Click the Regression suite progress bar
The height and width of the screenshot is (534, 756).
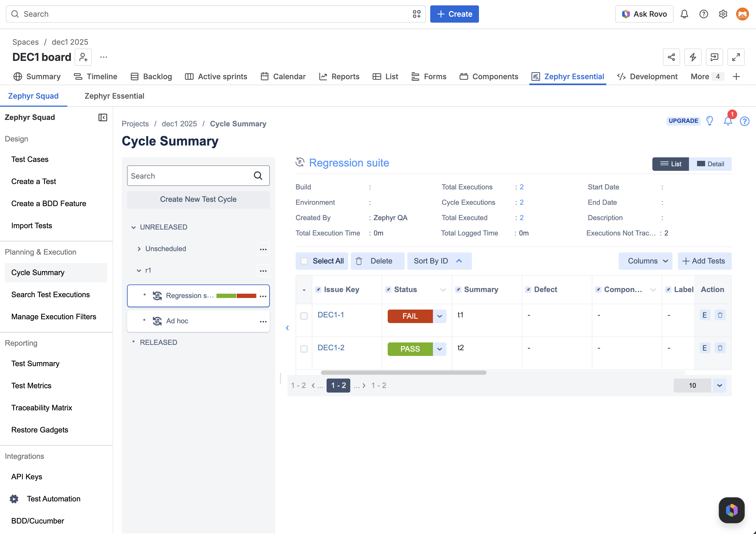click(236, 296)
